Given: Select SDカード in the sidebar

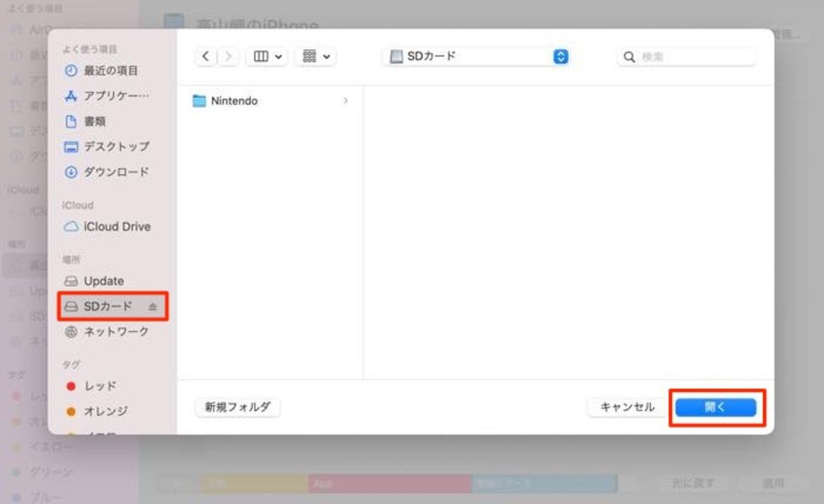Looking at the screenshot, I should (x=113, y=306).
